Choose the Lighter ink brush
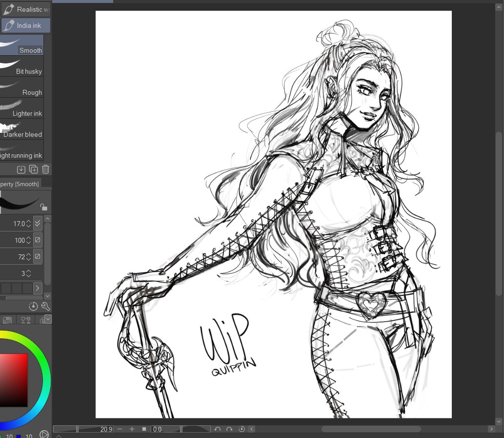This screenshot has width=504, height=438. 21,108
